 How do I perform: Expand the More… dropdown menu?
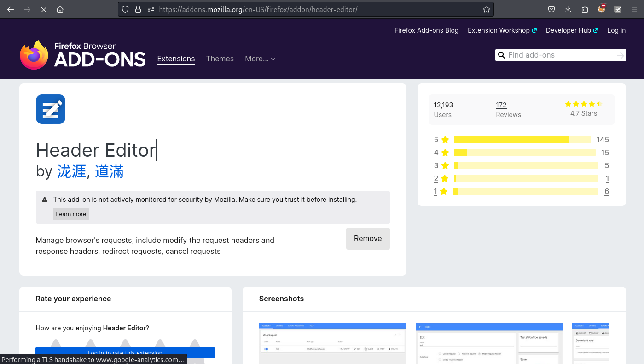260,59
